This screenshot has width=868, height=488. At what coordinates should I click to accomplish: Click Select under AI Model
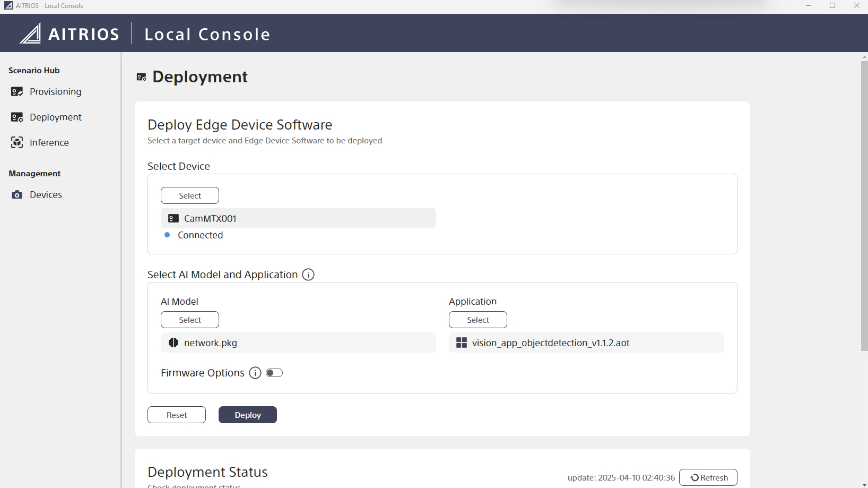[190, 320]
